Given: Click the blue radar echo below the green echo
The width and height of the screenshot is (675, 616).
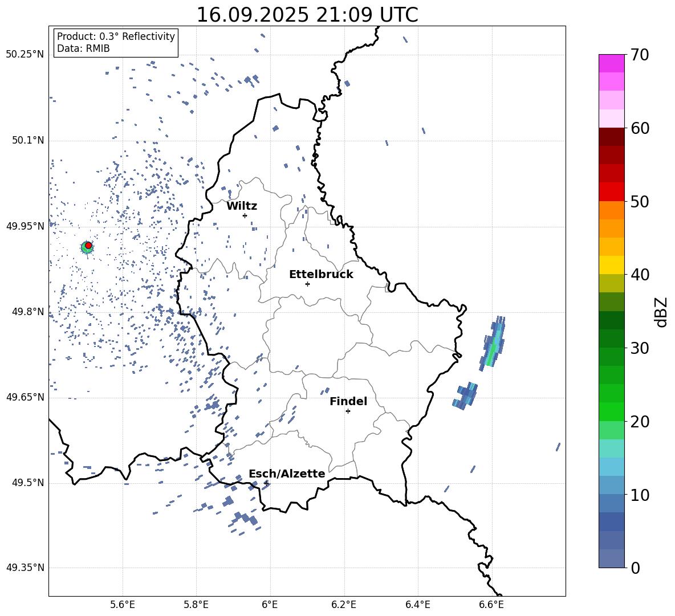Looking at the screenshot, I should click(465, 395).
